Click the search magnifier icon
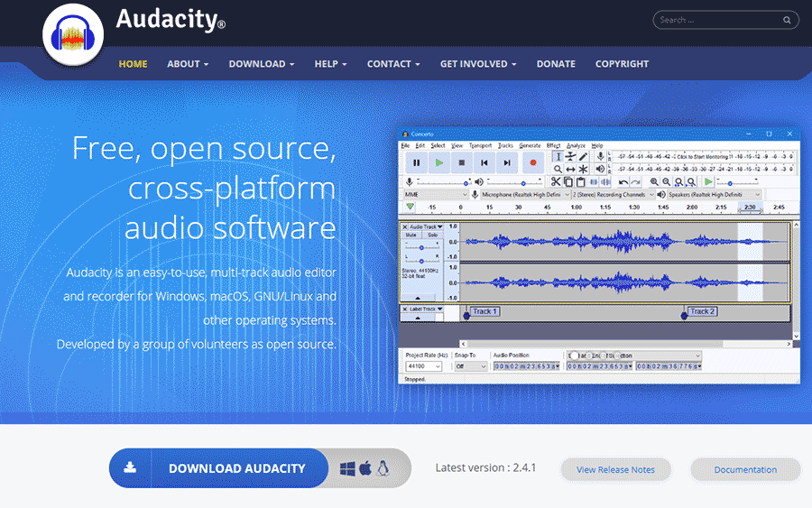 pos(787,20)
